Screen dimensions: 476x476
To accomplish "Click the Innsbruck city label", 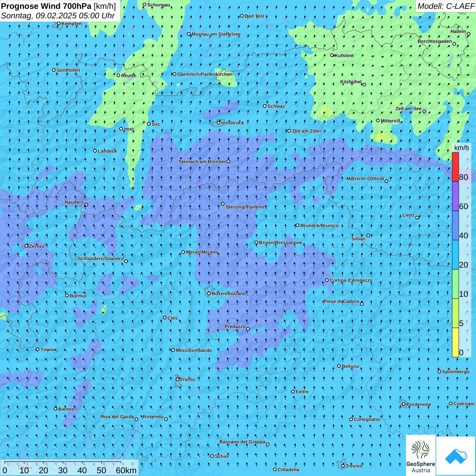I will click(x=233, y=123).
